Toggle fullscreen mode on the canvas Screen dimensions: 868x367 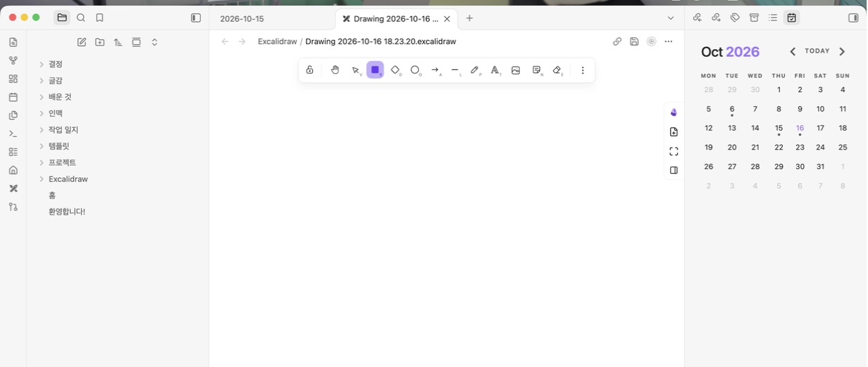(x=674, y=151)
